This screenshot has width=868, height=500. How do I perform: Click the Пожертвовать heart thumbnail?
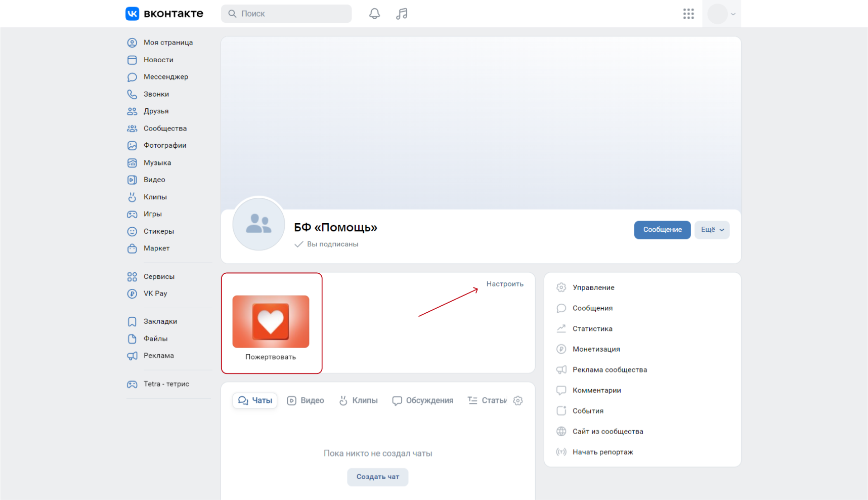click(271, 321)
